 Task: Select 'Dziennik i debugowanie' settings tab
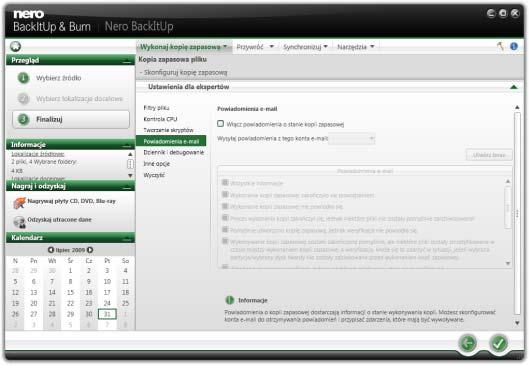(x=174, y=152)
